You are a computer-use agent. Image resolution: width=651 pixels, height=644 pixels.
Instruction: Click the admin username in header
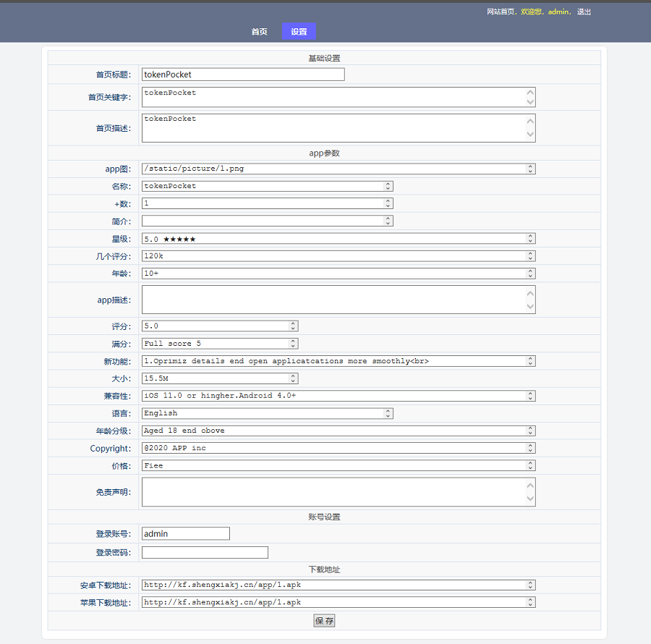558,12
